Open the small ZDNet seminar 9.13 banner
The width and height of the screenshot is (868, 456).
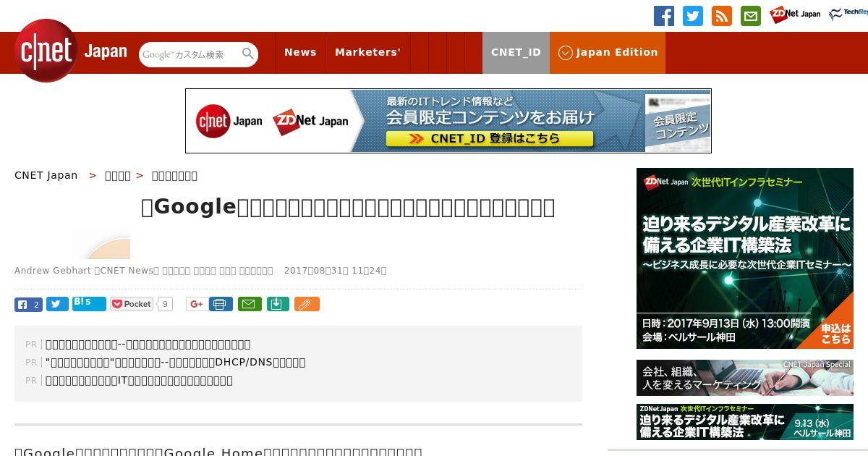click(745, 422)
